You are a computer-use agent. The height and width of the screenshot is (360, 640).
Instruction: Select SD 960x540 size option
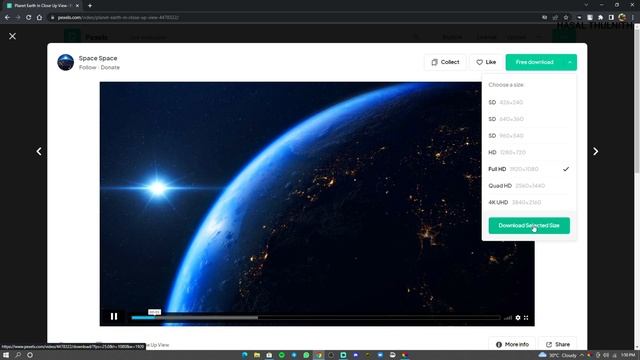[529, 136]
